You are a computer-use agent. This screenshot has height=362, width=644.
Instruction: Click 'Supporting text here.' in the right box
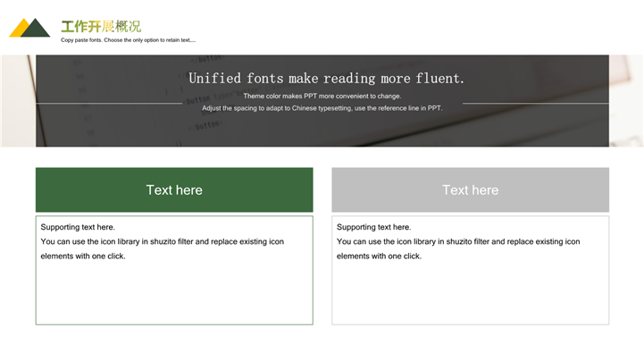click(x=373, y=227)
